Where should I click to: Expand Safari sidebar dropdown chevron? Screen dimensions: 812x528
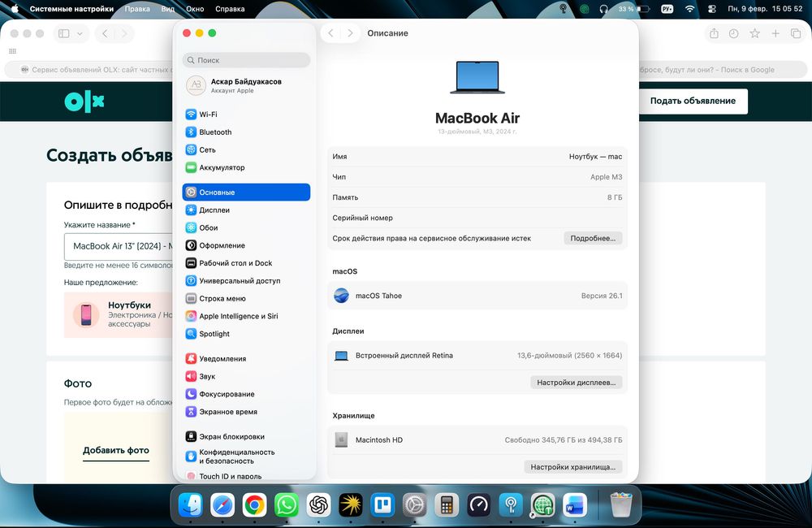click(x=80, y=33)
